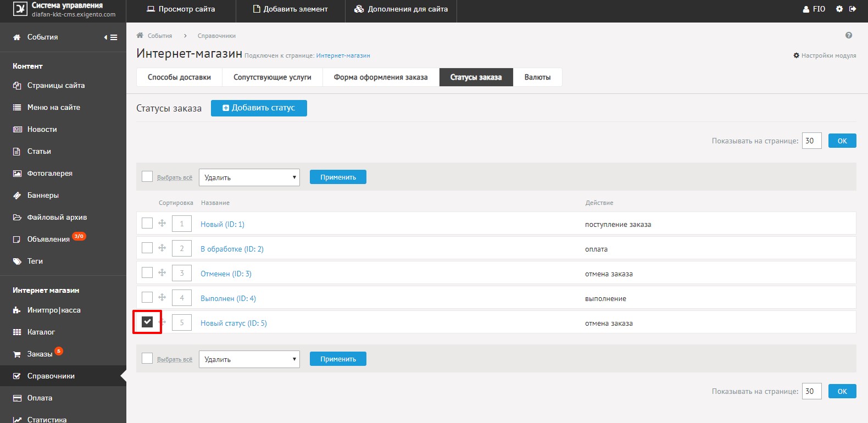This screenshot has height=423, width=868.
Task: Click the Теги tags icon
Action: 17,261
